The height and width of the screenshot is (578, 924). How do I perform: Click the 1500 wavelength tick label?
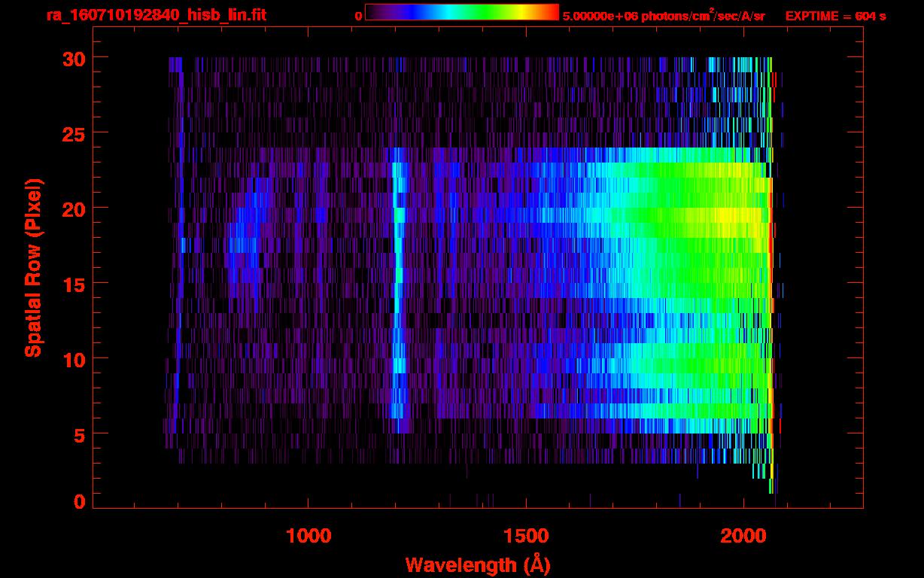(525, 536)
